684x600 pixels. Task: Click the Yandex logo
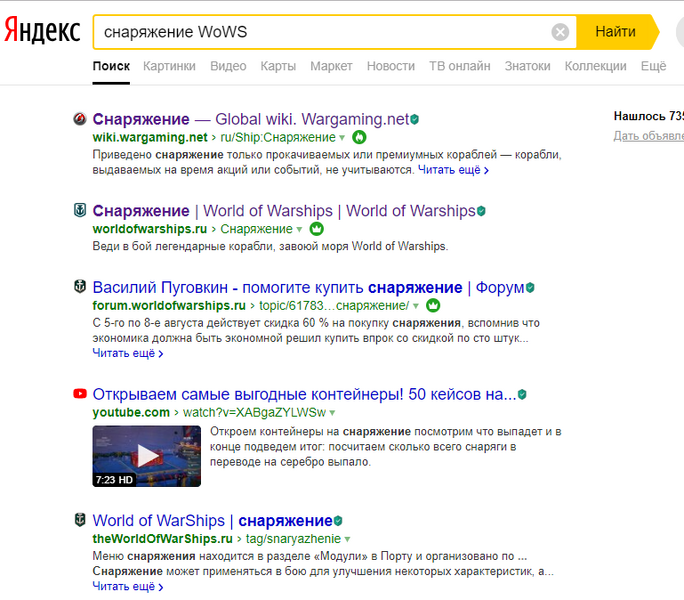click(x=42, y=31)
